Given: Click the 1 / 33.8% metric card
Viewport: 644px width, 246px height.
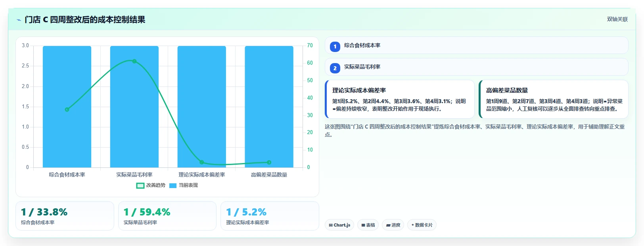Looking at the screenshot, I should click(65, 216).
